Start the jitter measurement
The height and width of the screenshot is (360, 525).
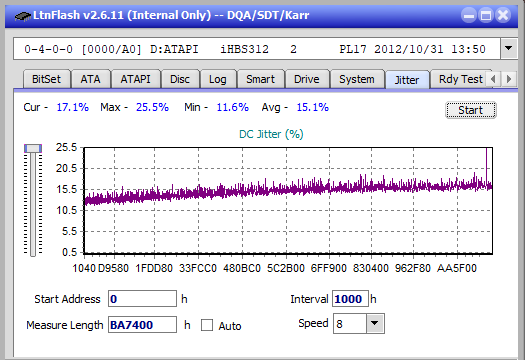tap(471, 110)
